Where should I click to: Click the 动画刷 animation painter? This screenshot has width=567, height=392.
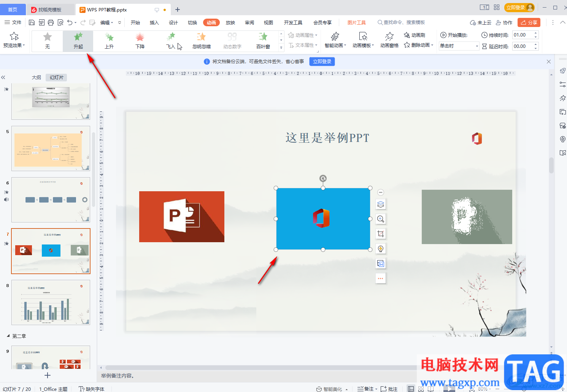point(415,35)
